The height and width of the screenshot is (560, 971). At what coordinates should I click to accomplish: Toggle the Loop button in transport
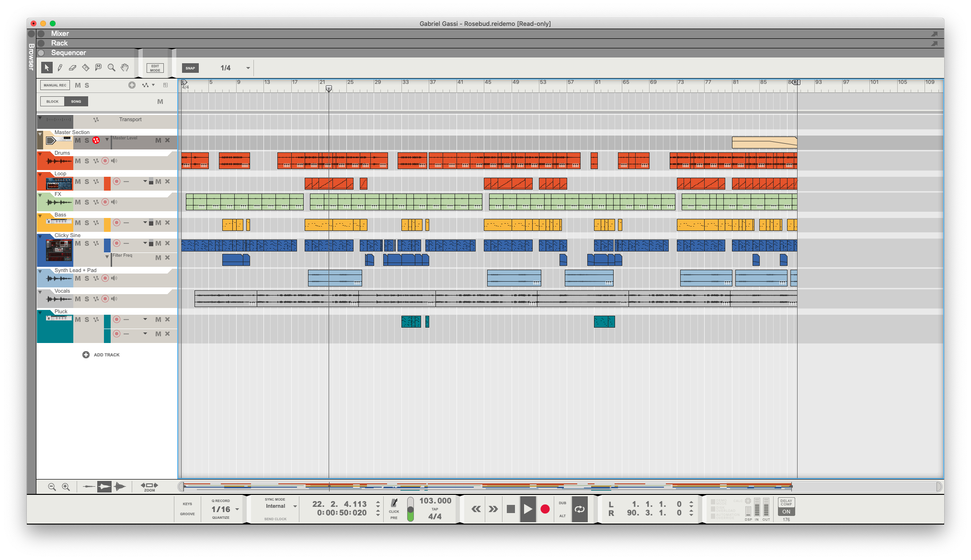(x=579, y=509)
